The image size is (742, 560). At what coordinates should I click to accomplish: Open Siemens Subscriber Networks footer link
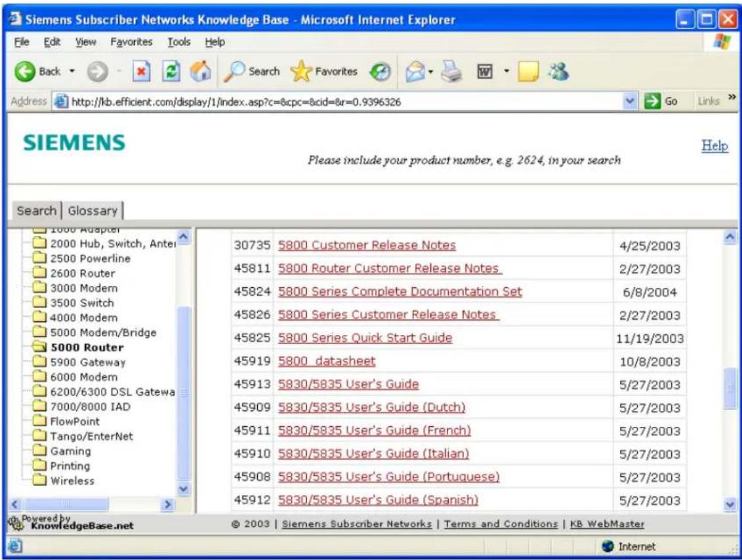coord(357,524)
